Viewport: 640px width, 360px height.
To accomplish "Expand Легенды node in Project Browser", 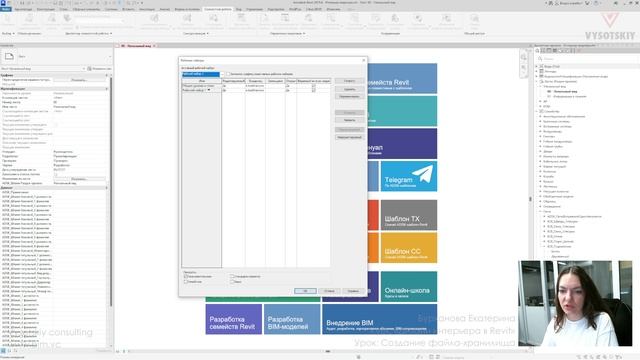I will (x=537, y=71).
